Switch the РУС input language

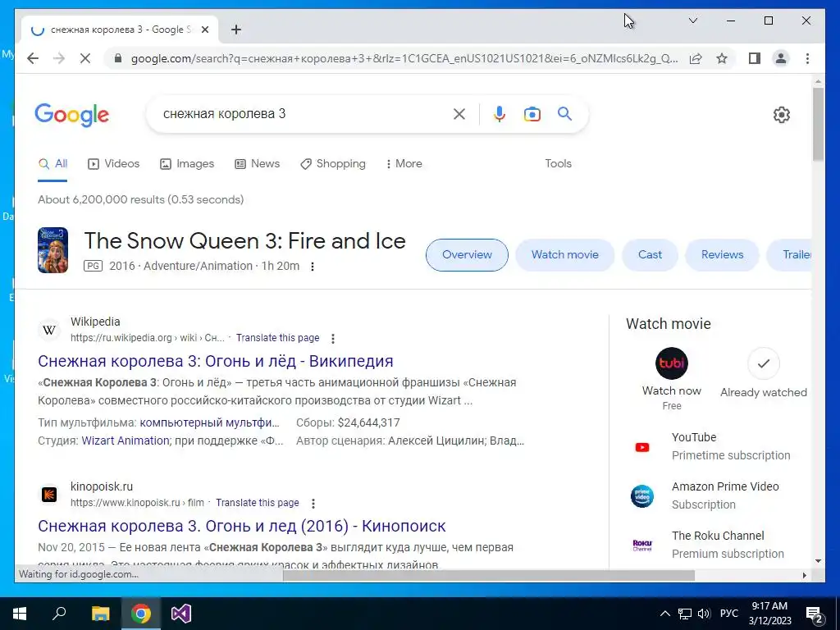(728, 614)
